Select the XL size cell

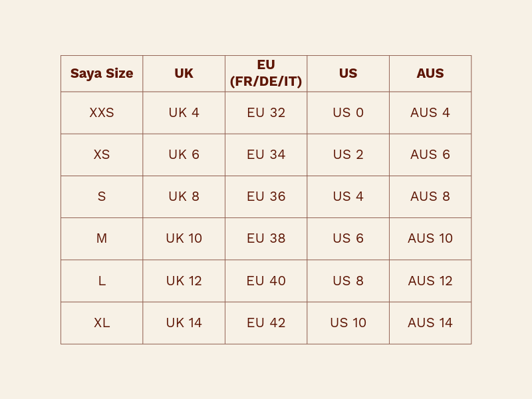(x=102, y=323)
